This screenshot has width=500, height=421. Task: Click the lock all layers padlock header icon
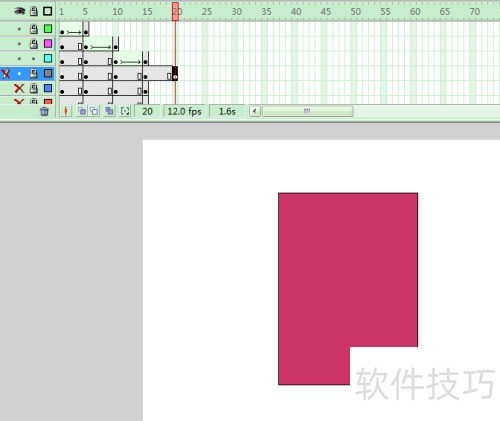pyautogui.click(x=34, y=11)
